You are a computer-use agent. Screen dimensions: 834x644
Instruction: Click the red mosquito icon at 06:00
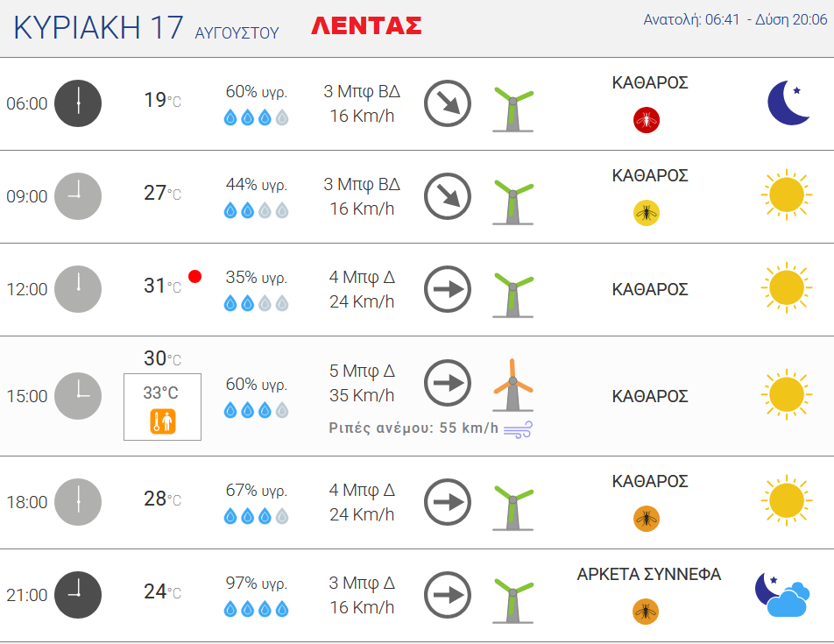click(x=647, y=120)
